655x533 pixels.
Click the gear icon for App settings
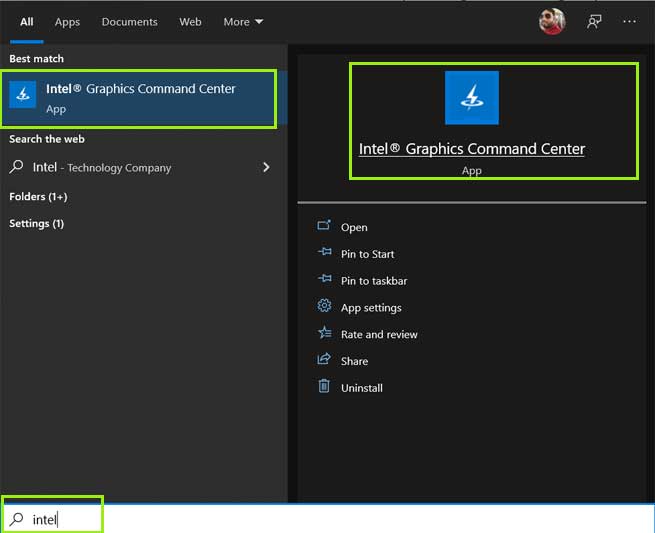[x=324, y=306]
